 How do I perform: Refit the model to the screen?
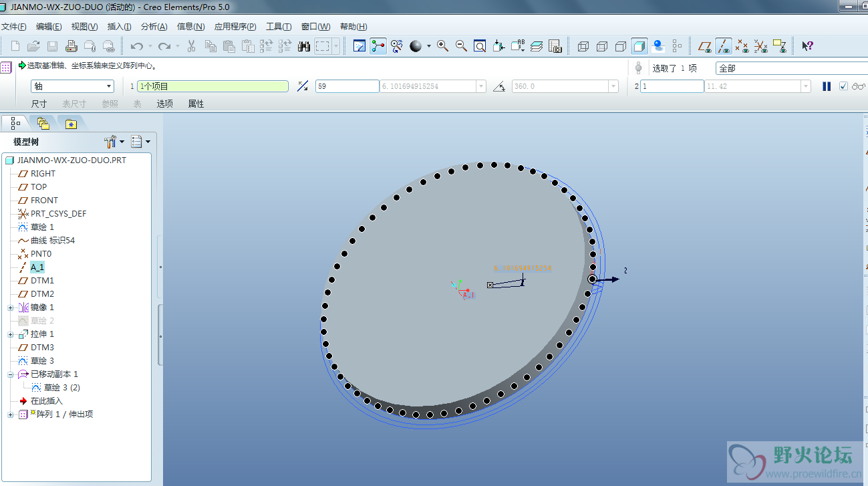click(x=480, y=46)
